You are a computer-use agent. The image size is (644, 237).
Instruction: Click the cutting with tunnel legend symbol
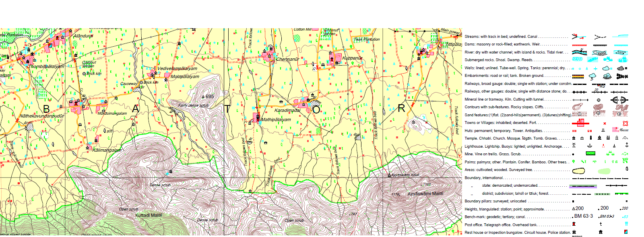point(619,100)
